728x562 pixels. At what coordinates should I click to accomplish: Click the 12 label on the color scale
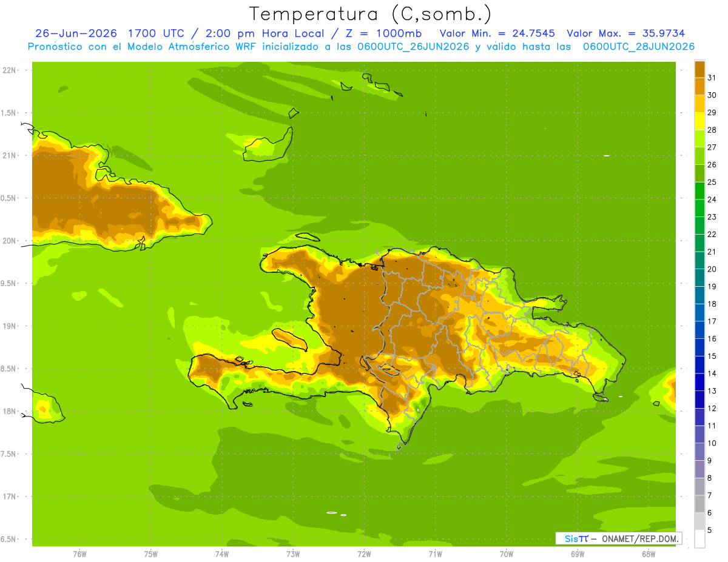click(x=712, y=408)
